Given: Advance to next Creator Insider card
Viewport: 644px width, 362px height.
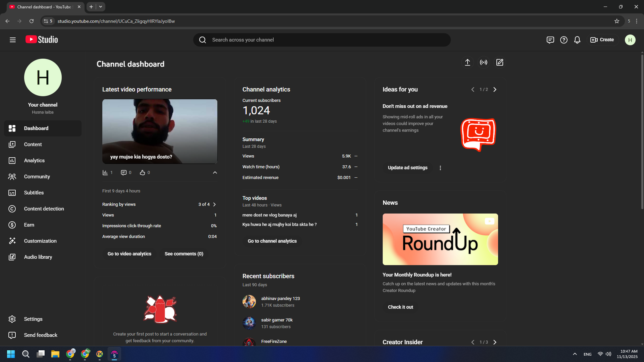Looking at the screenshot, I should coord(495,342).
